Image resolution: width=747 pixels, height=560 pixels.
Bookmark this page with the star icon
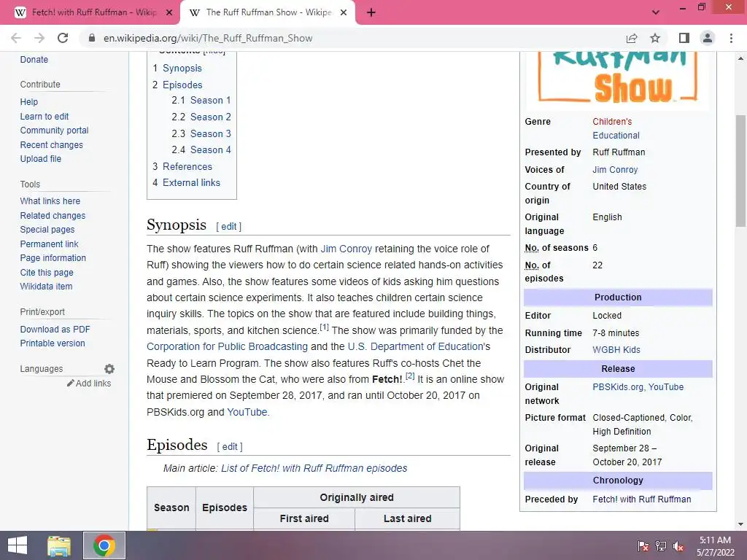(655, 38)
